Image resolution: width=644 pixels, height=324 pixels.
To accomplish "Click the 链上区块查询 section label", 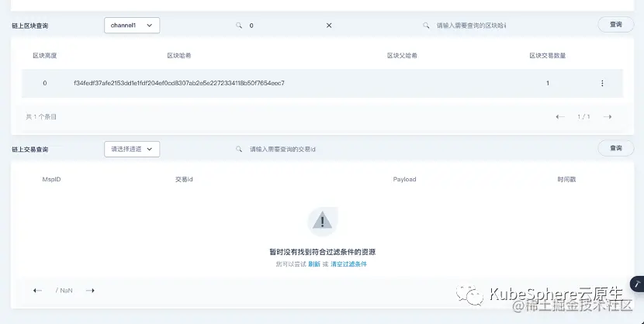I will click(x=30, y=26).
